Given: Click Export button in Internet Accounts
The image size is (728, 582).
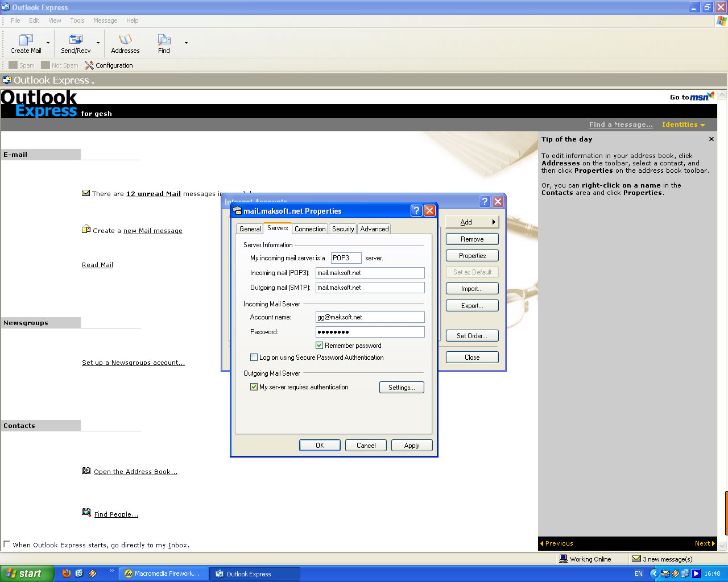Looking at the screenshot, I should point(472,306).
